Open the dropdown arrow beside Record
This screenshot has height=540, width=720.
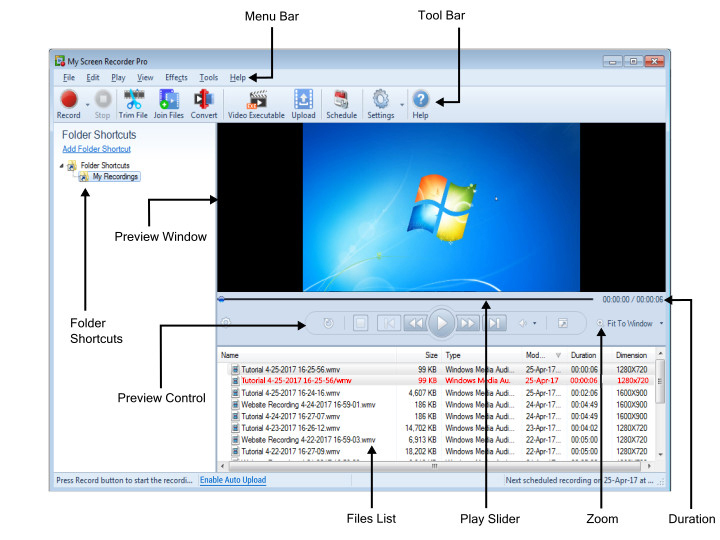(x=87, y=103)
